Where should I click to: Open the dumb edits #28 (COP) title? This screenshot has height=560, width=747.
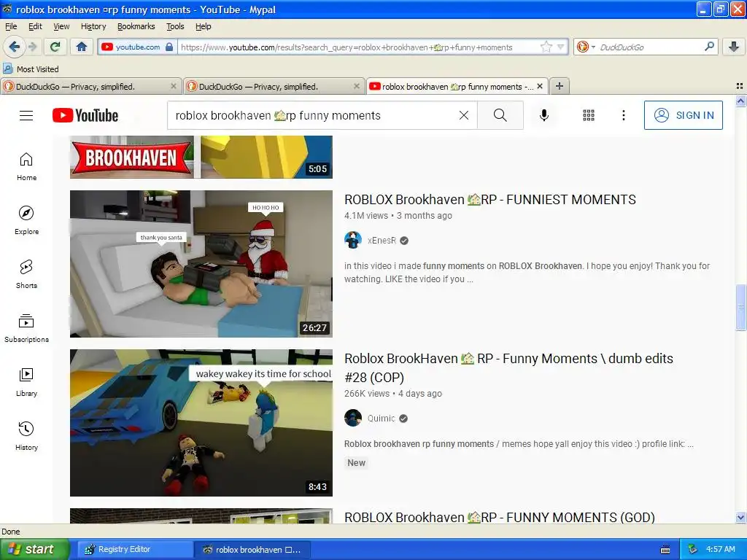508,367
